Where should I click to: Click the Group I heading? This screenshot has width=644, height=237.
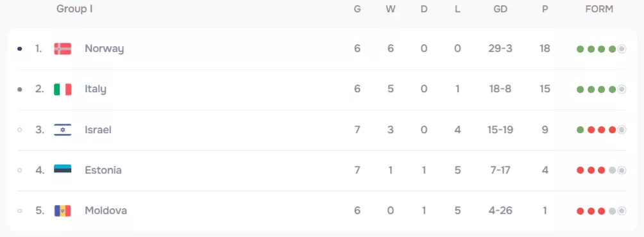(x=74, y=9)
